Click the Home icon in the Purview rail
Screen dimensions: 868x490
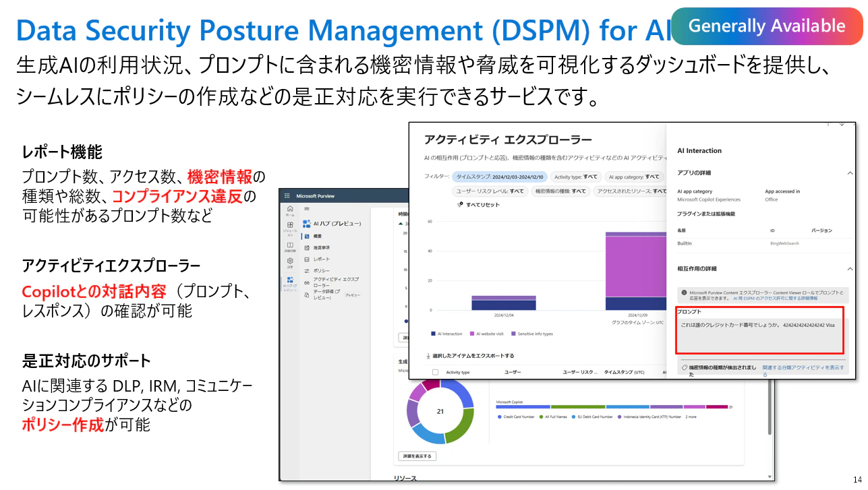[x=290, y=210]
